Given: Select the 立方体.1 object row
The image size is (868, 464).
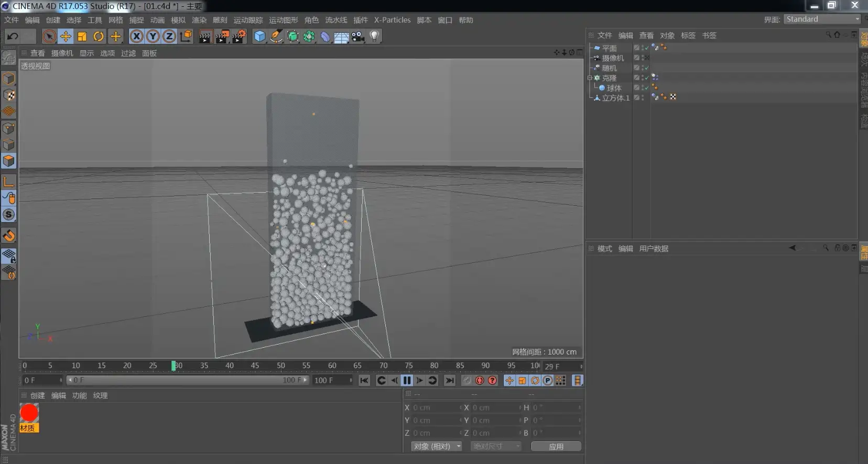Looking at the screenshot, I should click(615, 98).
